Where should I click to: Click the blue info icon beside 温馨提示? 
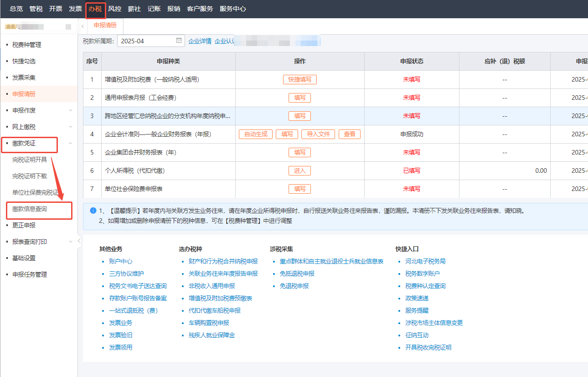[93, 211]
